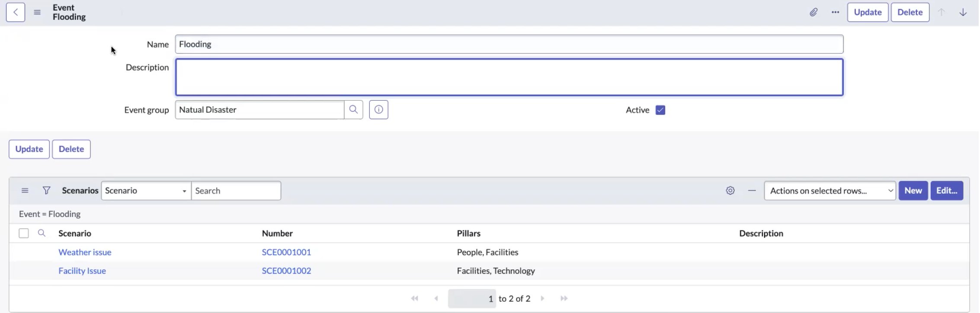Image resolution: width=980 pixels, height=313 pixels.
Task: Sort by the Number column header
Action: (277, 233)
